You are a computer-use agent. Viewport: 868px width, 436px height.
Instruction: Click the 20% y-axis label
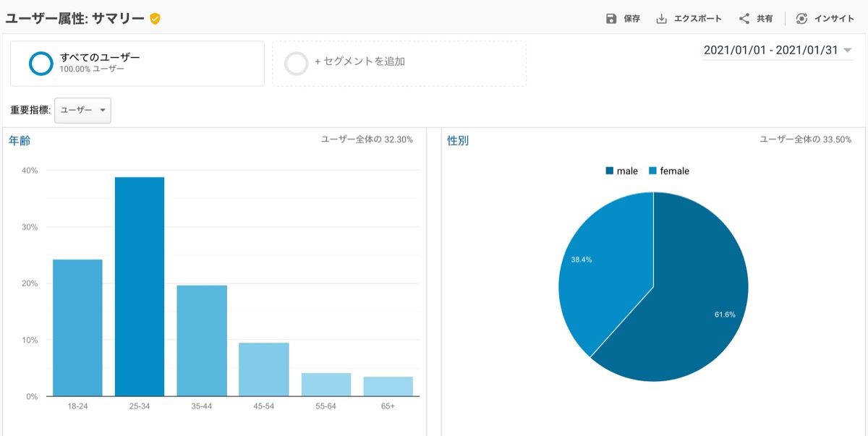point(30,283)
